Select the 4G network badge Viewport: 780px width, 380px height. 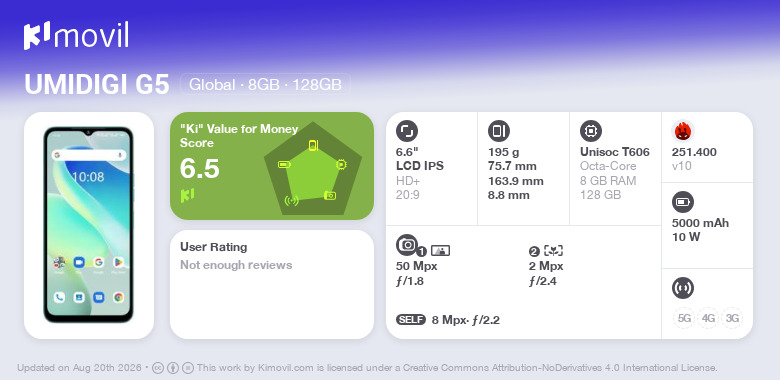pos(708,318)
